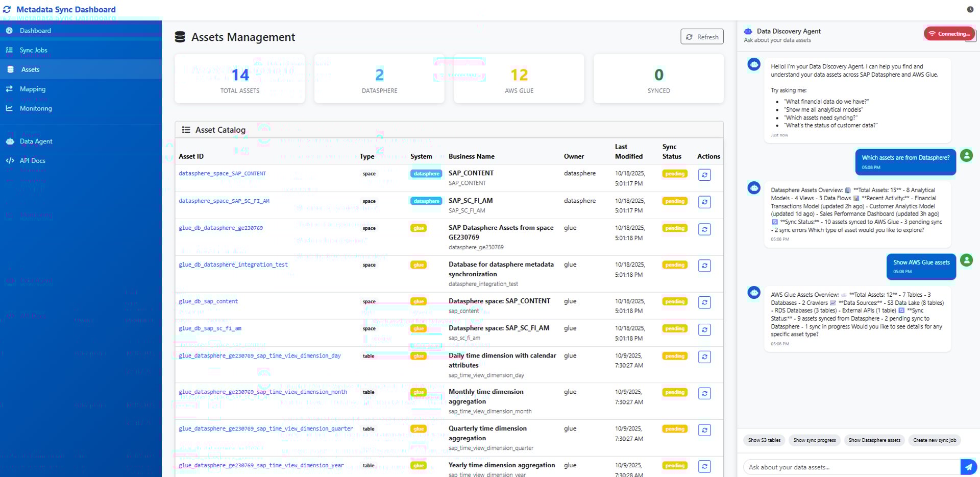Click the Data Agent robot icon in sidebar

click(10, 141)
